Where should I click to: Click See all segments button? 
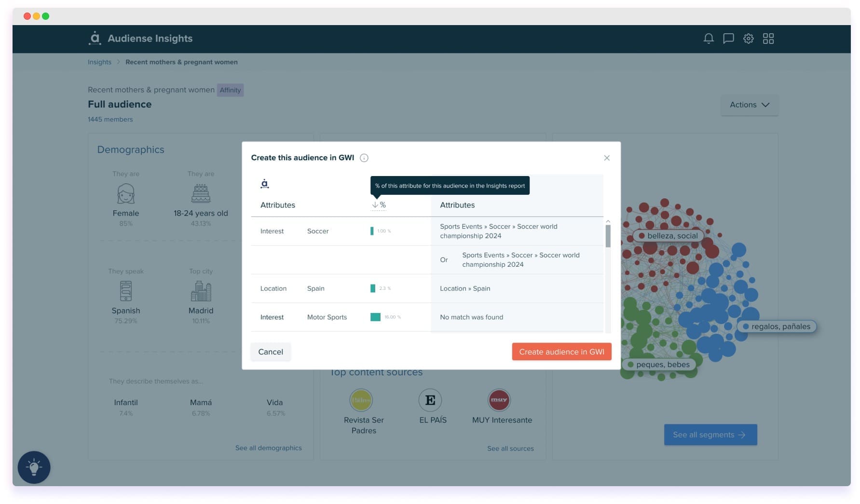(x=710, y=435)
